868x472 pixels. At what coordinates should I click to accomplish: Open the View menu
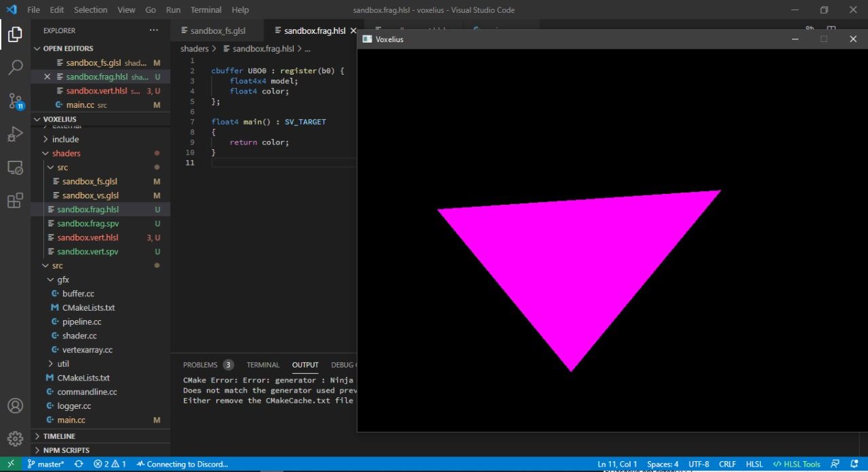click(x=126, y=9)
